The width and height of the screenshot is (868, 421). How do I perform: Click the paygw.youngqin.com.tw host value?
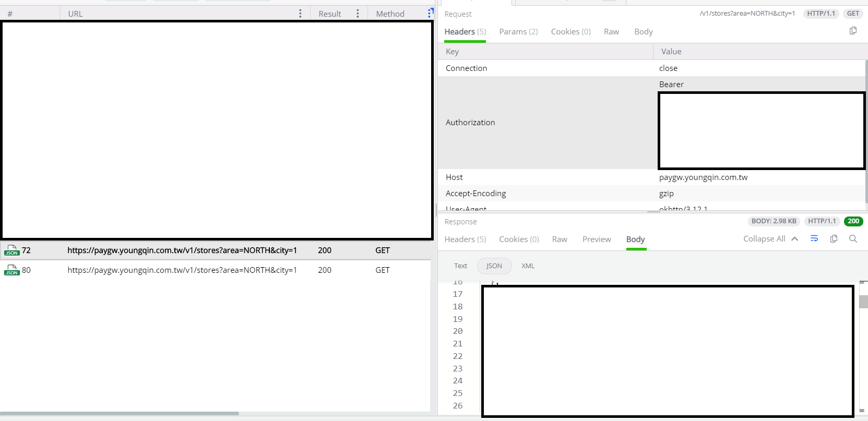pyautogui.click(x=703, y=177)
